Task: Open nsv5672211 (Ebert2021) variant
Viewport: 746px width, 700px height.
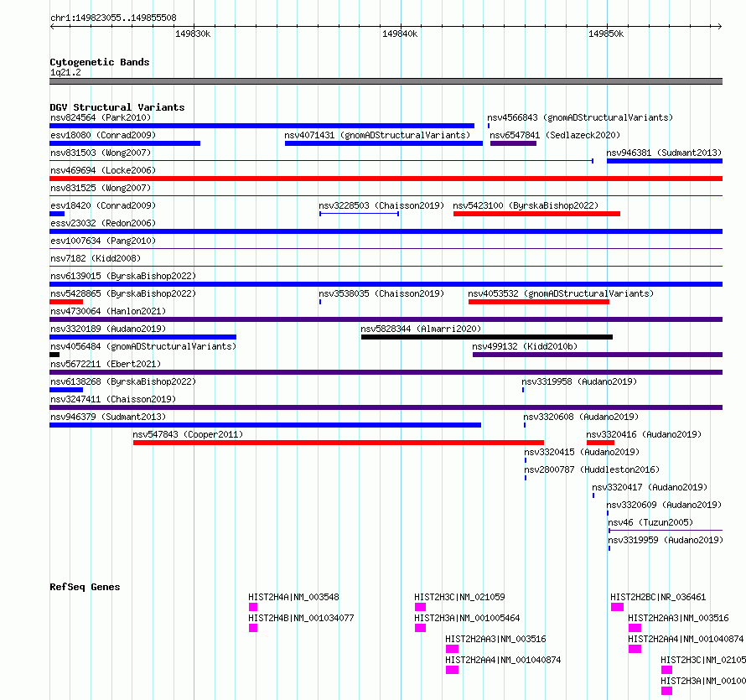Action: [x=106, y=364]
